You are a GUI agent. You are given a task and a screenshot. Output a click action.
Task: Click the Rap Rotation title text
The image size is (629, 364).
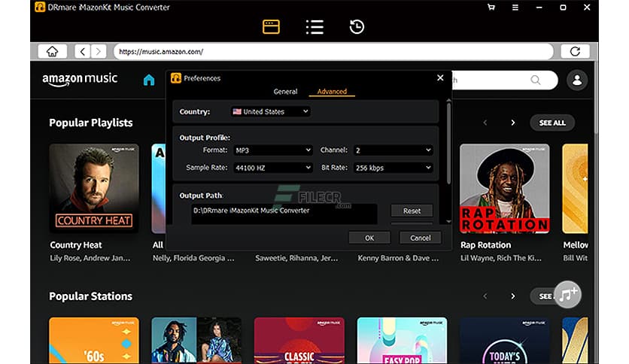coord(486,245)
